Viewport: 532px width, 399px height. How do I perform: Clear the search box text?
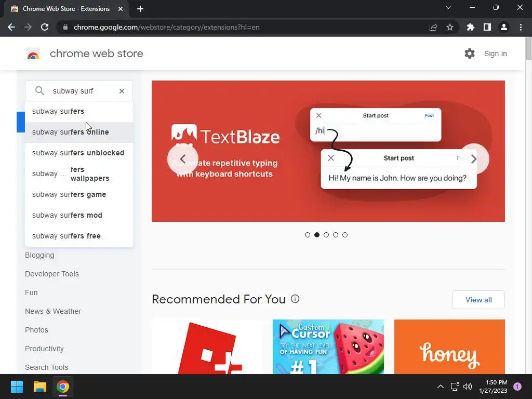[122, 91]
